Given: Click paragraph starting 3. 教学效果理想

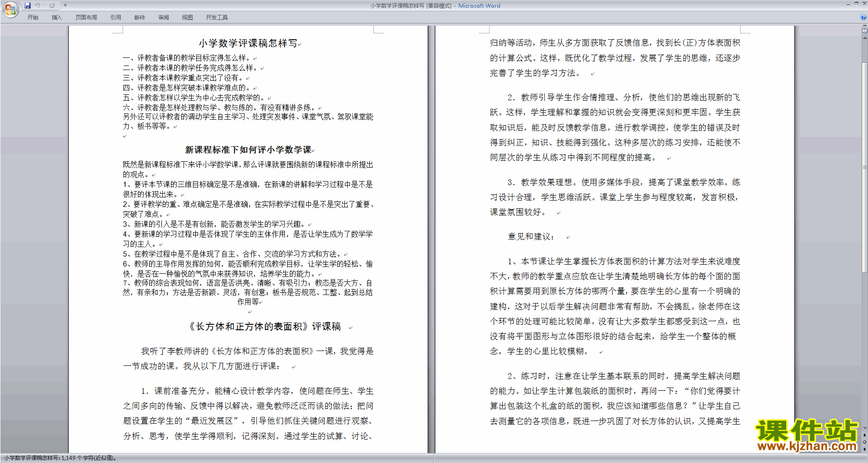Looking at the screenshot, I should (x=615, y=197).
